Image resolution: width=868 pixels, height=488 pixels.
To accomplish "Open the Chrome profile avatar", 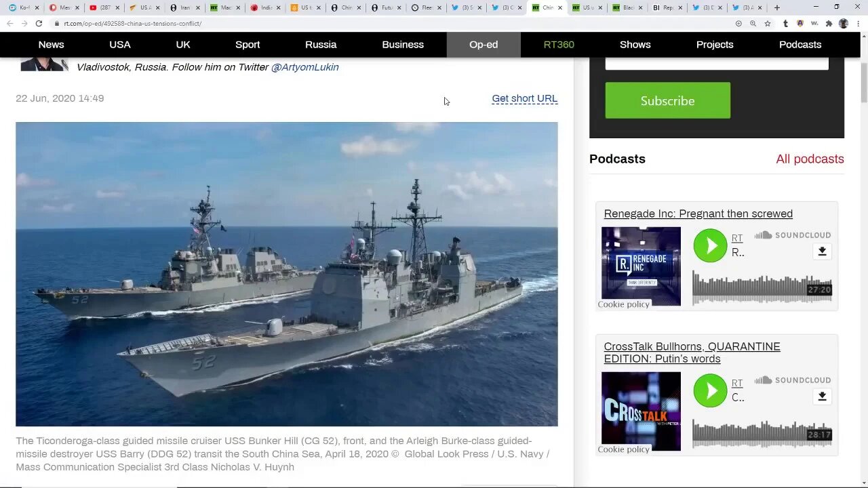I will click(x=844, y=23).
